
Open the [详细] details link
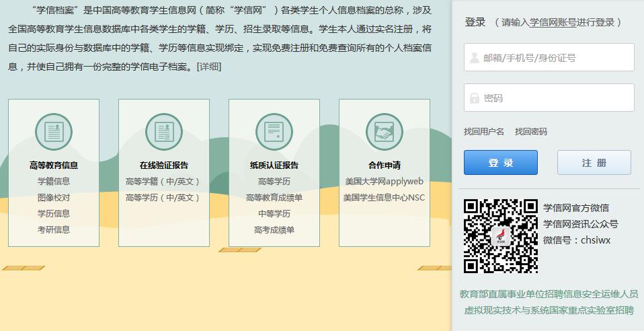[x=208, y=67]
